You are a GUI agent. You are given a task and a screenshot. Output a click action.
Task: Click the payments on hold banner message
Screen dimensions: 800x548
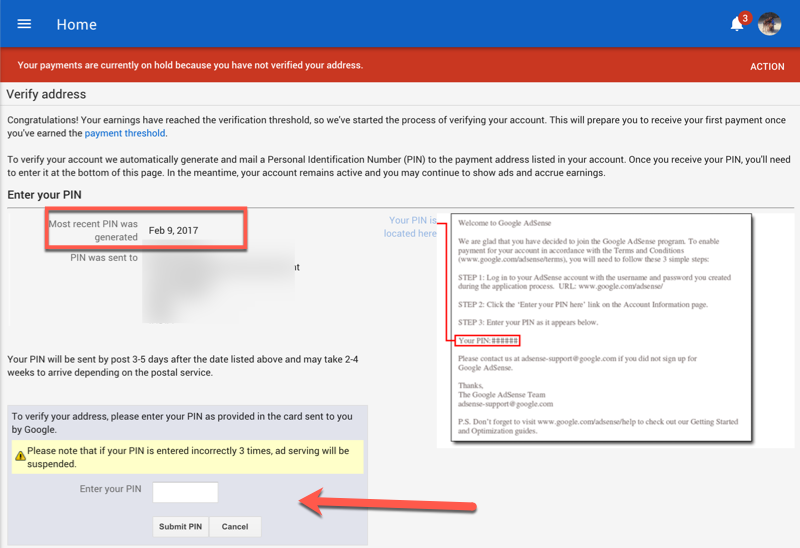(190, 65)
